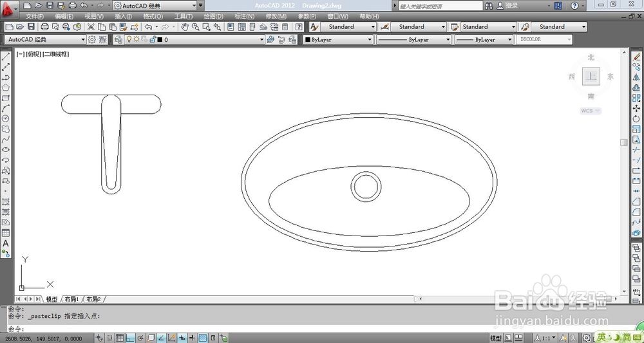Viewport: 644px width, 343px height.
Task: Select the Erase tool in modify toolbar
Action: [x=636, y=57]
